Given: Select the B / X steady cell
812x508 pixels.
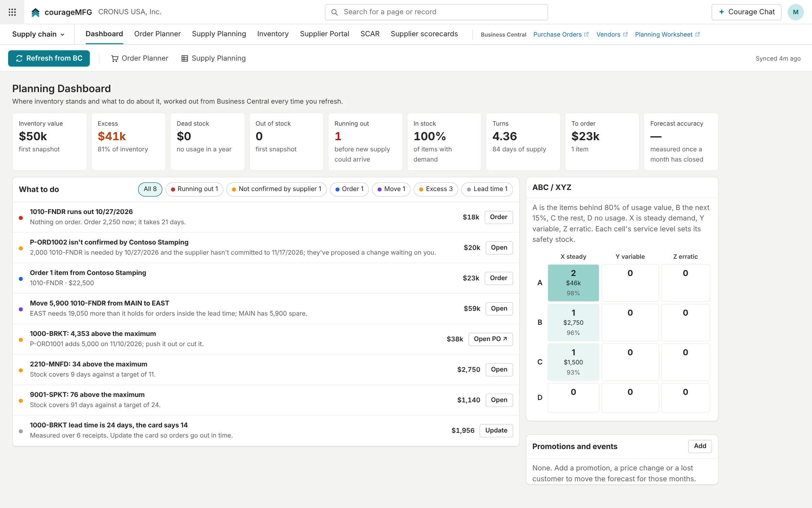Looking at the screenshot, I should coord(573,322).
